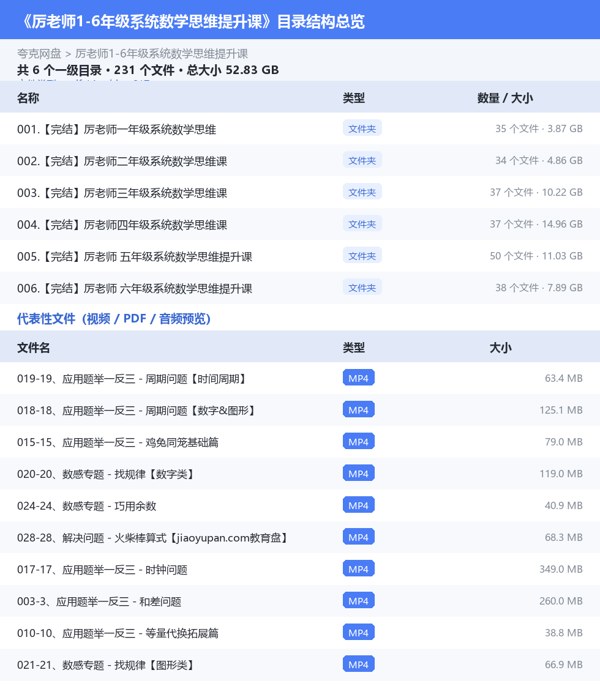The image size is (600, 700).
Task: Click the 125.1 MB size value
Action: 561,410
